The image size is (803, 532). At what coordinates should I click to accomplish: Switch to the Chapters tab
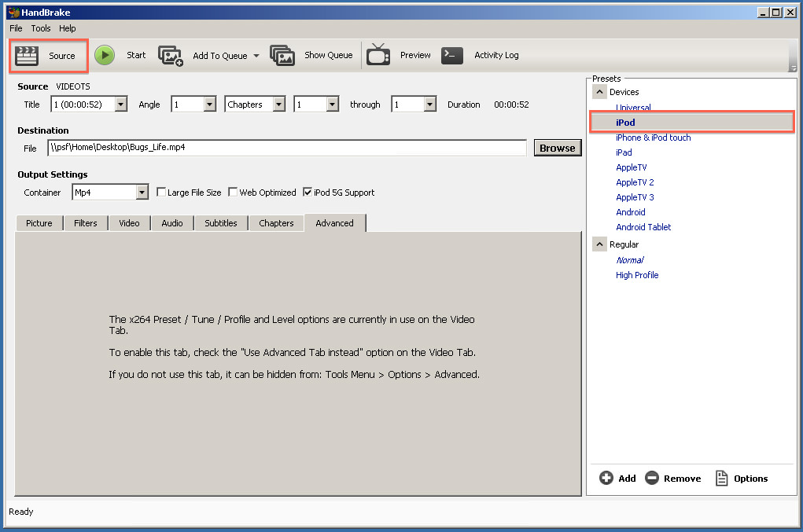(x=277, y=223)
